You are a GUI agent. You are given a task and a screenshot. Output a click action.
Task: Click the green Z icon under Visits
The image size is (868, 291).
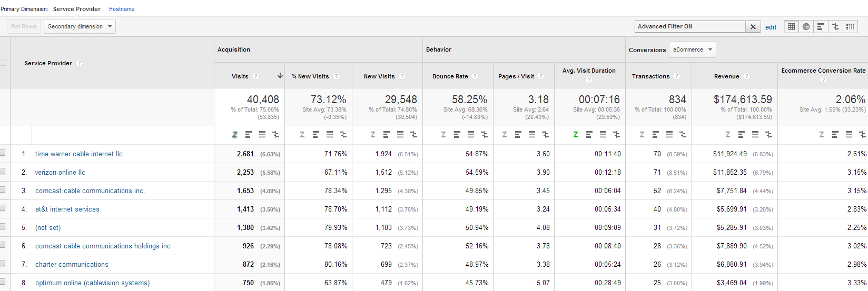[x=234, y=135]
